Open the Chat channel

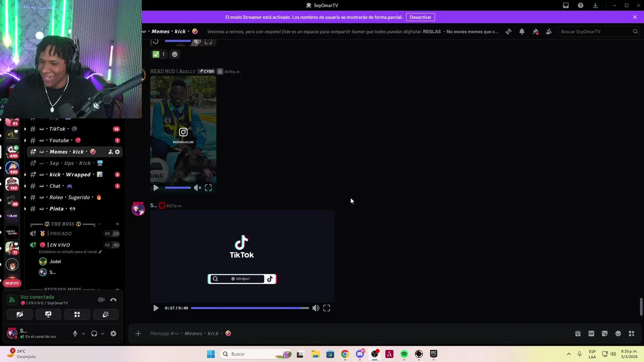click(74, 186)
